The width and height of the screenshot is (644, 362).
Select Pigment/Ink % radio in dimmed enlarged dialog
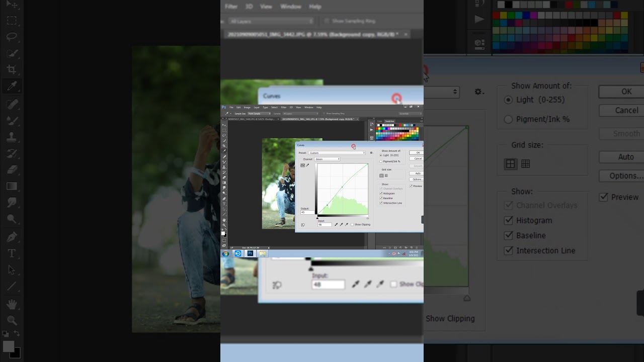508,119
